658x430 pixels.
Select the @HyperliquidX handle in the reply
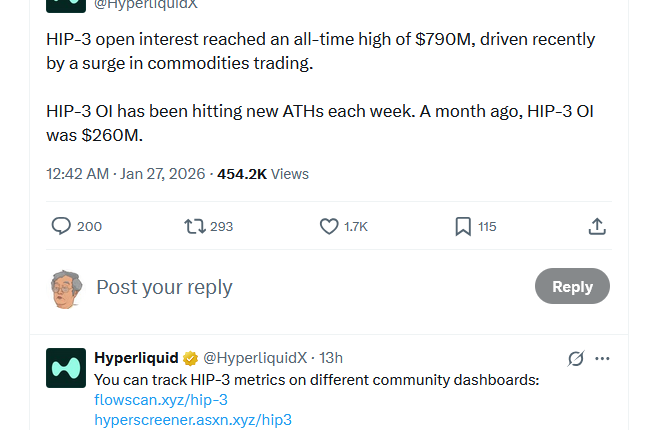coord(255,358)
